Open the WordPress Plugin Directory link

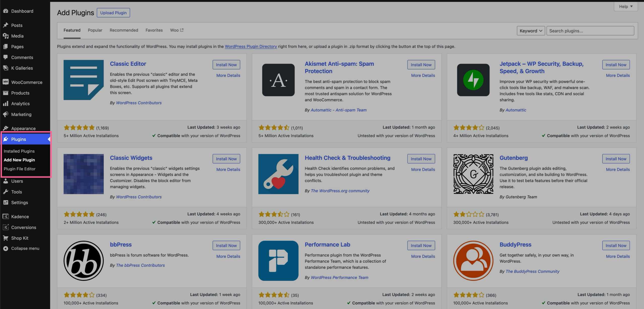tap(251, 46)
